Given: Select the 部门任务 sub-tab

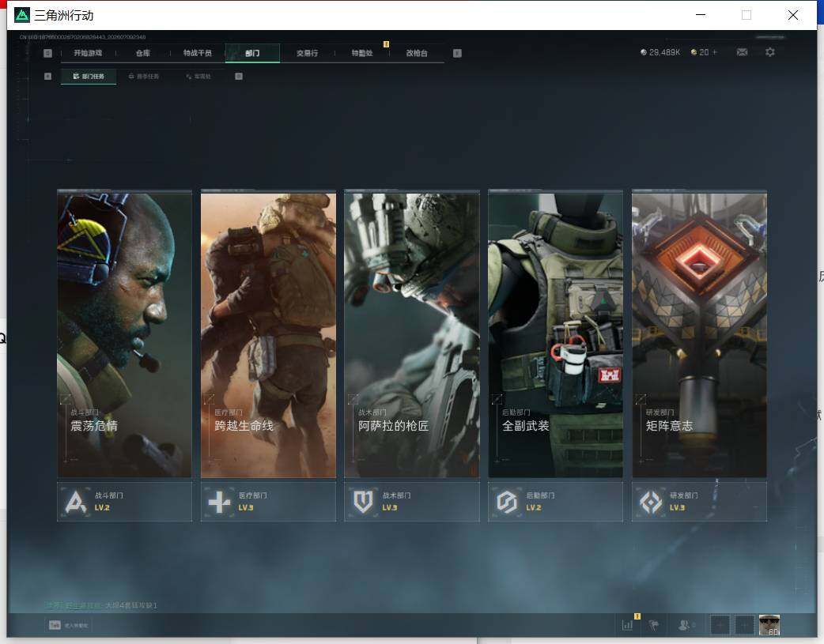Looking at the screenshot, I should [89, 76].
